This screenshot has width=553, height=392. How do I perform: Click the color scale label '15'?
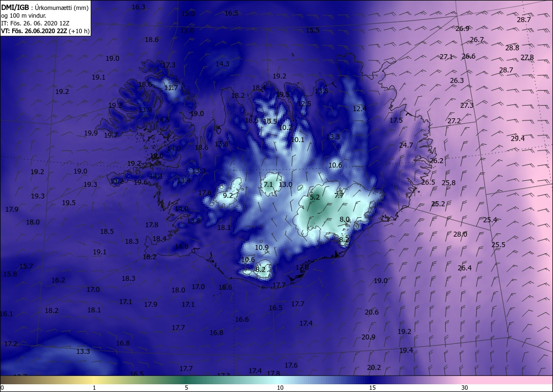tap(372, 388)
